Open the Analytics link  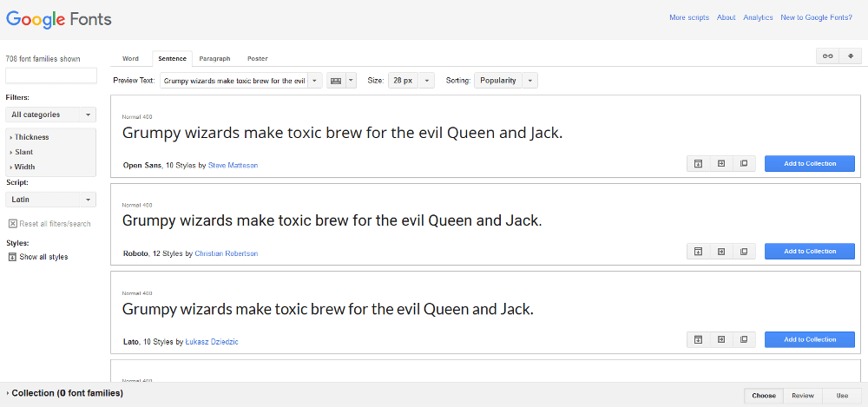point(758,17)
